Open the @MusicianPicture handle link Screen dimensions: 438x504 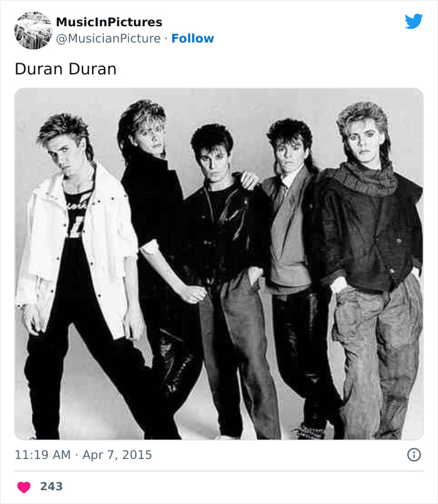pyautogui.click(x=108, y=39)
